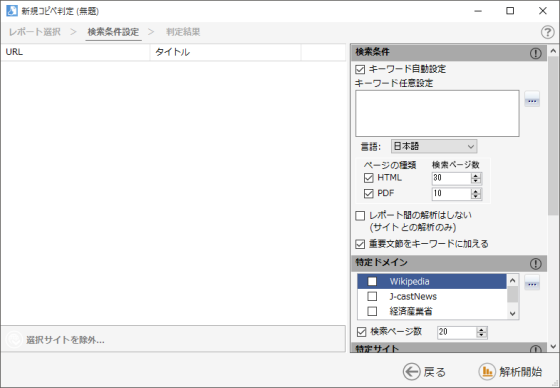
Task: Open domain list ellipsis button
Action: click(532, 282)
